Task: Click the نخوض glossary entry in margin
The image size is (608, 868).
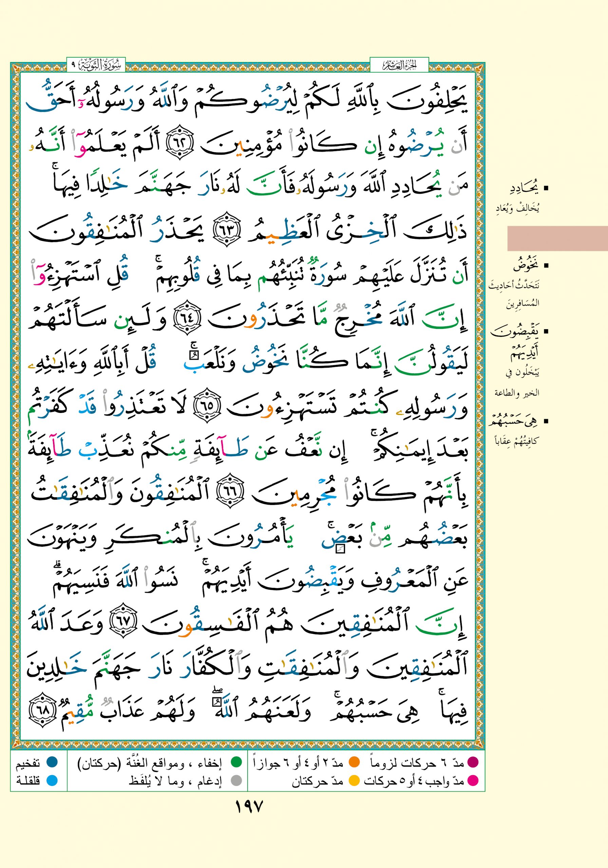Action: [525, 267]
